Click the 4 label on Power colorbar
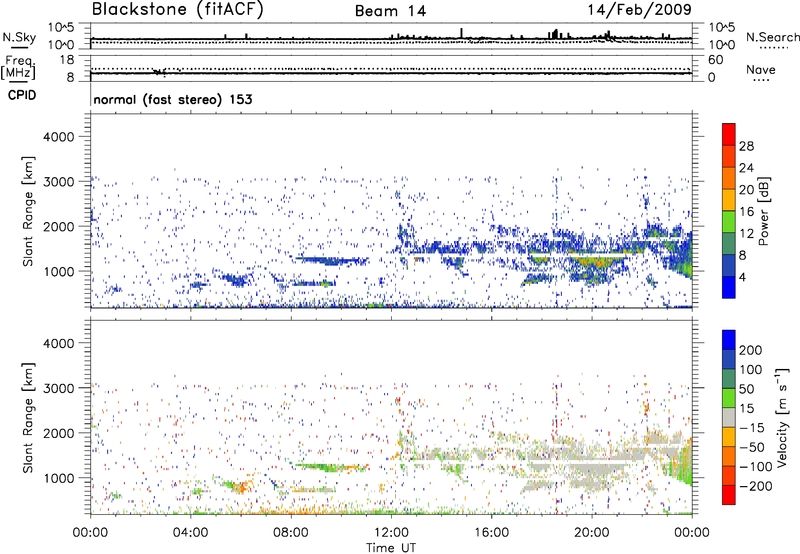Image resolution: width=800 pixels, height=554 pixels. click(742, 277)
